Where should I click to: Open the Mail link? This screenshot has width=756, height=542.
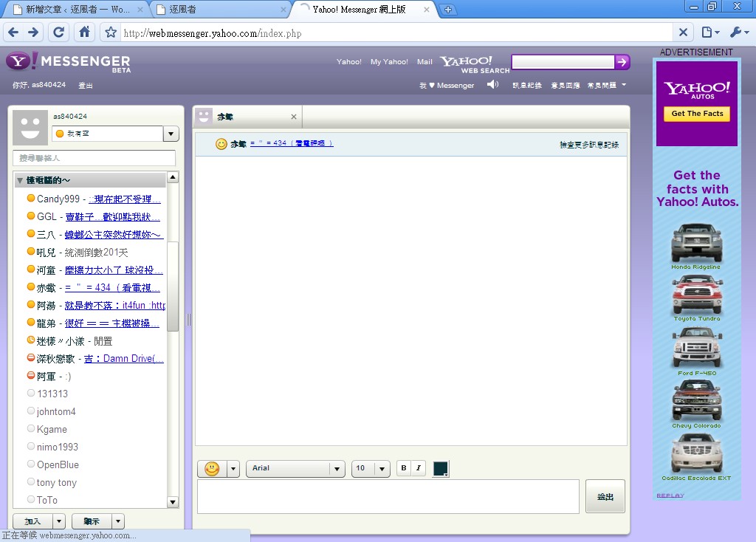point(425,62)
